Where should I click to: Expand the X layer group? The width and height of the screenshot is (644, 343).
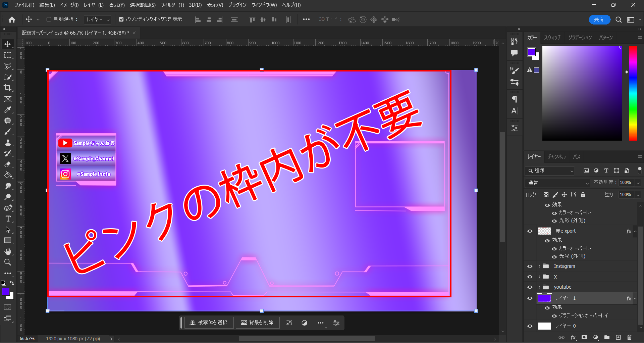click(x=539, y=277)
